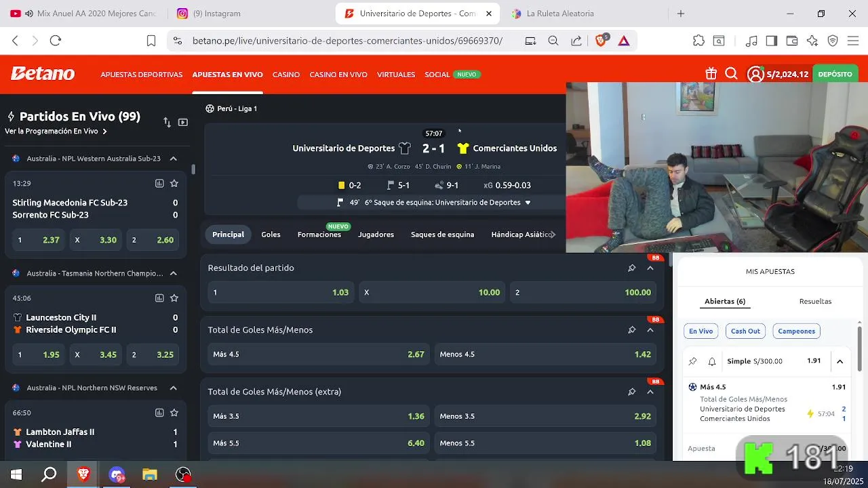Viewport: 868px width, 488px height.
Task: Favorite the Launceston City II match
Action: coord(174,298)
